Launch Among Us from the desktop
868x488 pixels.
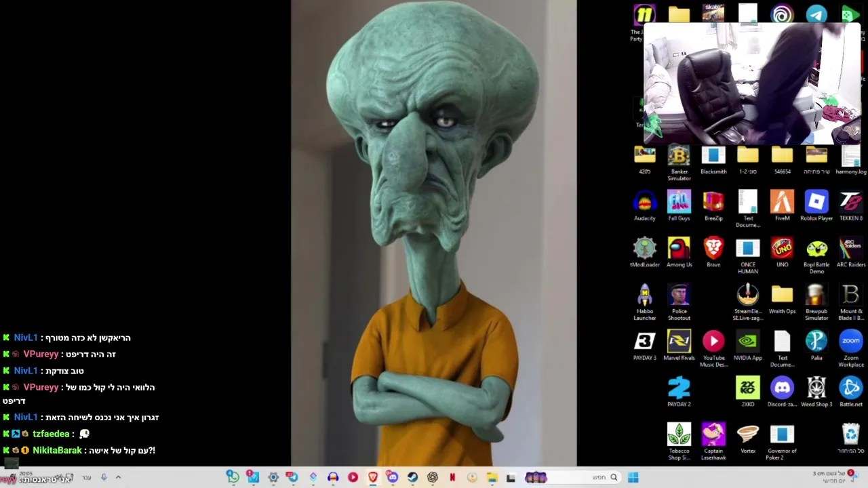pos(679,252)
